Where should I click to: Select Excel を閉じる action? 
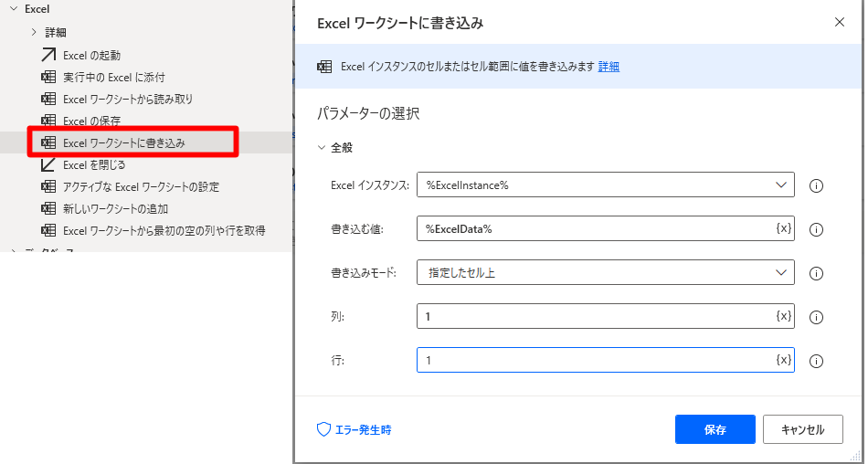(94, 165)
